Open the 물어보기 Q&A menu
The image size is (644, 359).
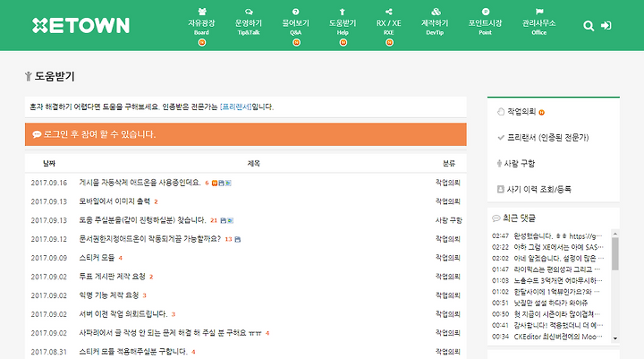296,23
